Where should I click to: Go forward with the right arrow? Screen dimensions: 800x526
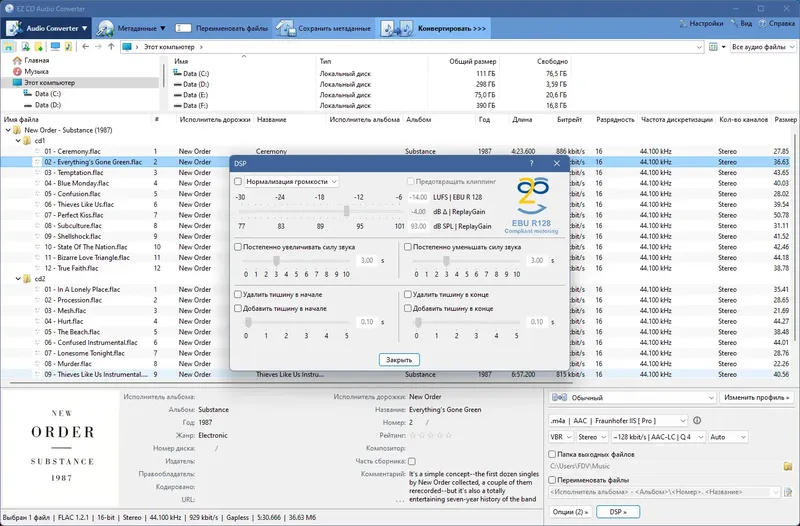pos(98,47)
